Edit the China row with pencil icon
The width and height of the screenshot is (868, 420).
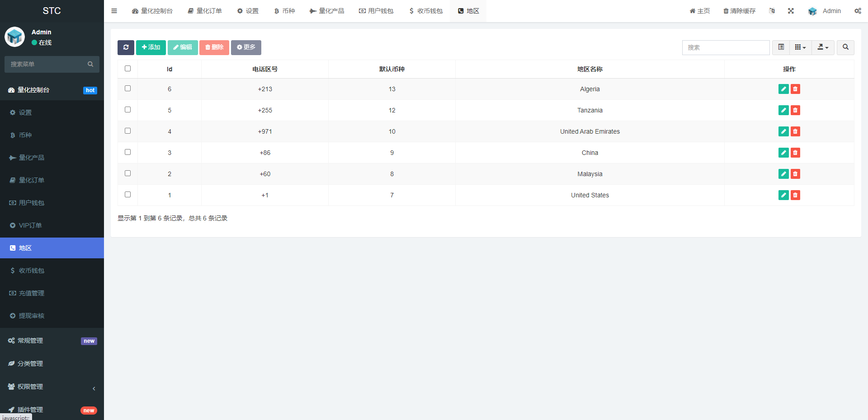point(783,153)
